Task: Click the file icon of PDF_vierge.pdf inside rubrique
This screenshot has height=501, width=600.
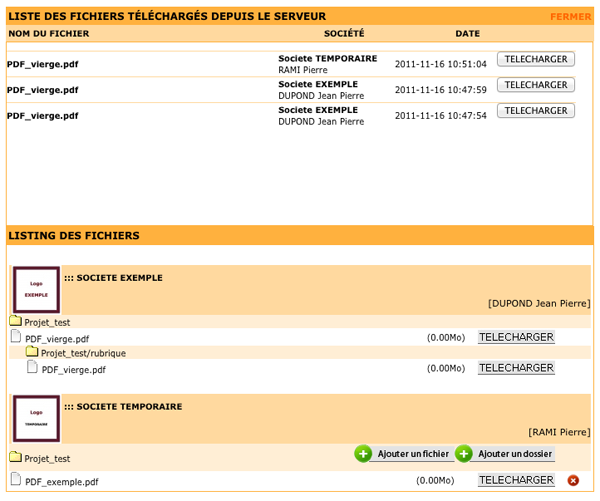Action: 31,368
